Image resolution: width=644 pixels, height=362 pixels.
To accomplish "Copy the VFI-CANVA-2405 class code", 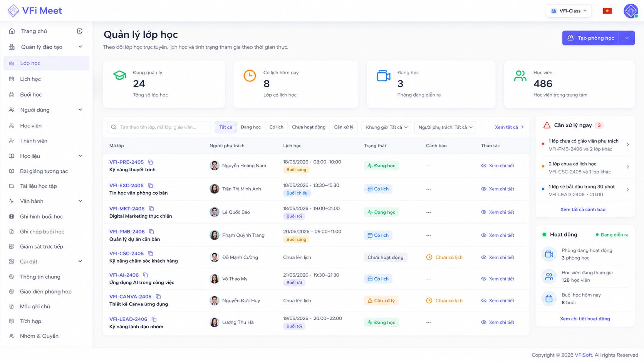I will (158, 297).
